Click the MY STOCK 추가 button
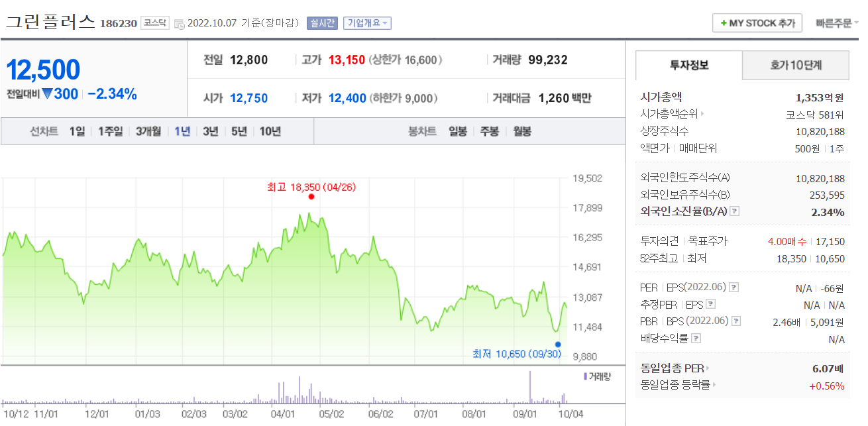868x426 pixels. point(757,23)
